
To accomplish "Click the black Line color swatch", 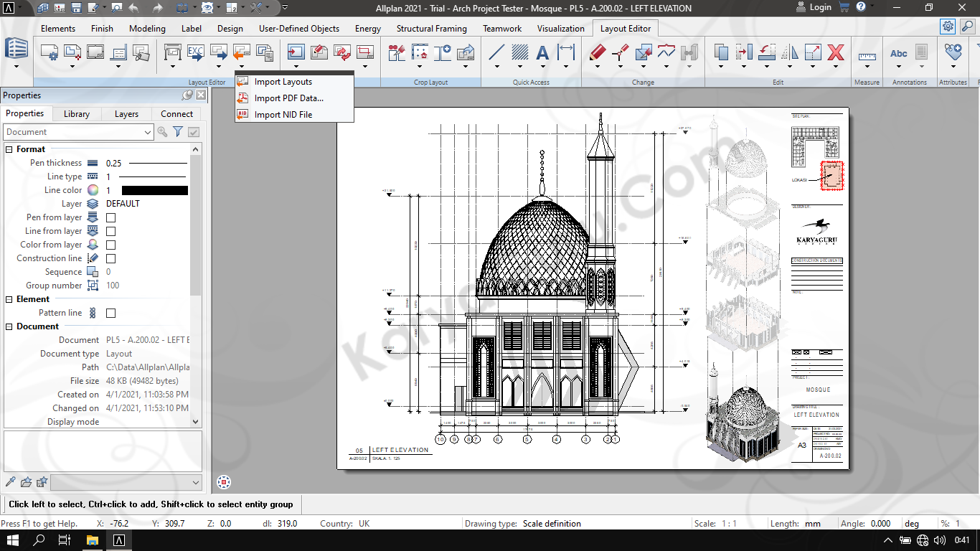I will [x=154, y=191].
